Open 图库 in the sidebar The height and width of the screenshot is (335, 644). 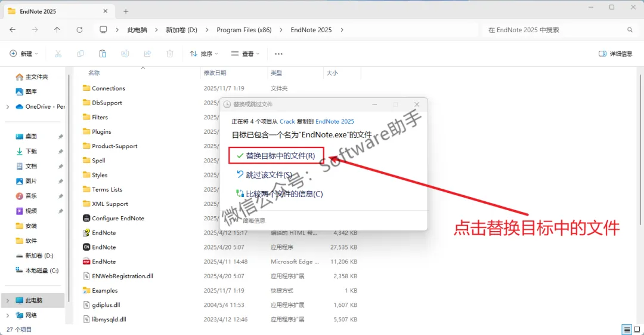coord(26,91)
